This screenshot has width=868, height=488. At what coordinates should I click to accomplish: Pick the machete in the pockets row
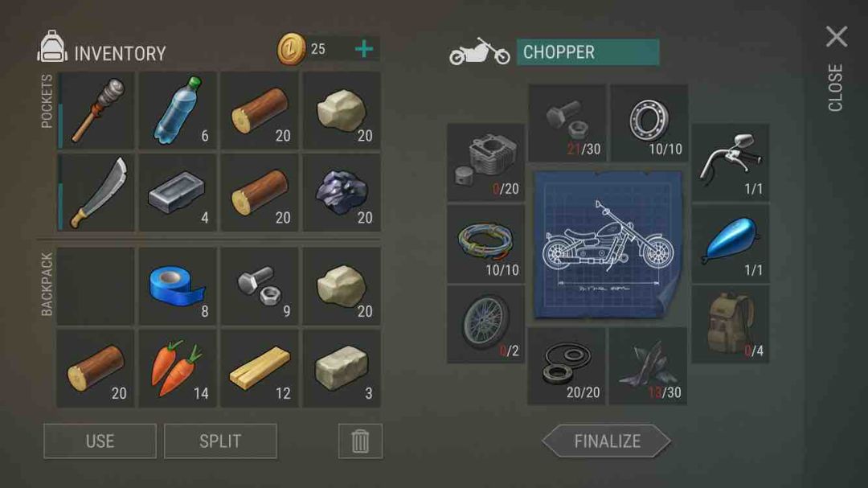[96, 192]
